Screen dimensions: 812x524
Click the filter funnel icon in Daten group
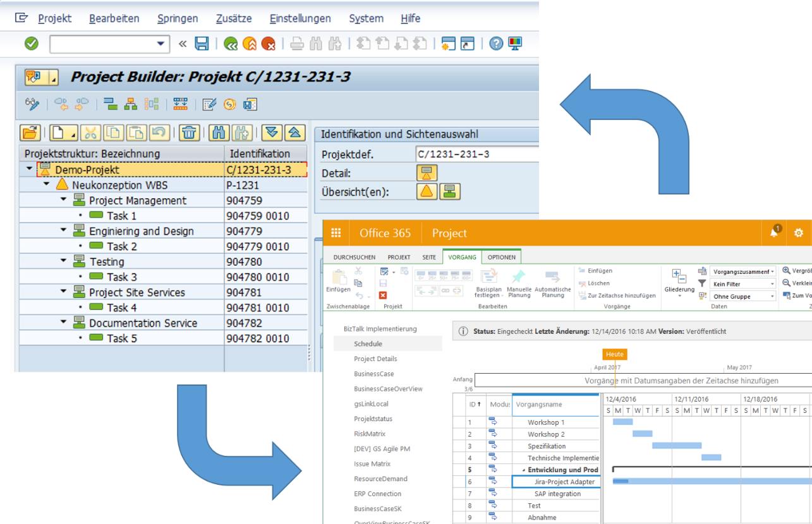(x=702, y=283)
